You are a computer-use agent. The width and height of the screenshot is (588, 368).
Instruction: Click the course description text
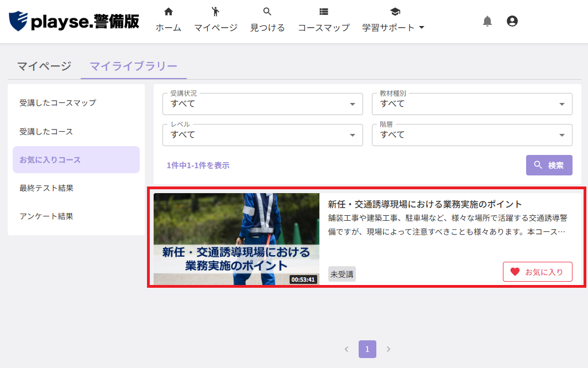point(448,225)
